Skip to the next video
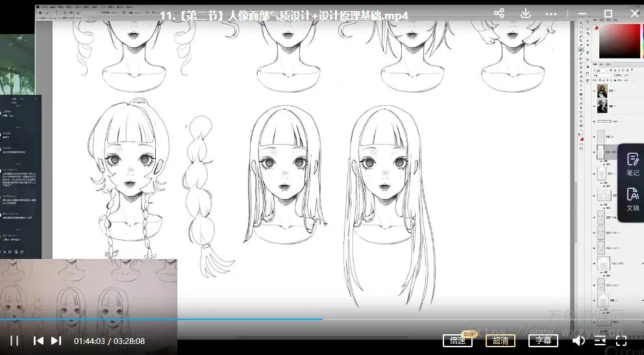The image size is (644, 355). coord(56,341)
